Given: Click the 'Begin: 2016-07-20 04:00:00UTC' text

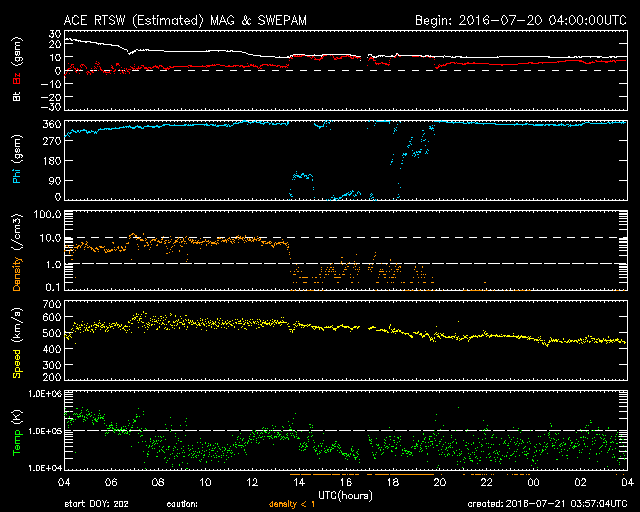Looking at the screenshot, I should [521, 20].
